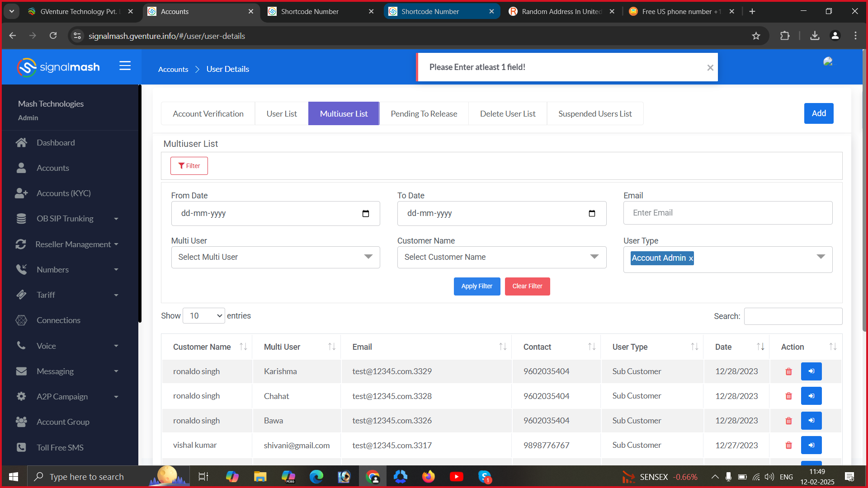Open the Select Customer Name dropdown
The height and width of the screenshot is (488, 868).
point(501,257)
